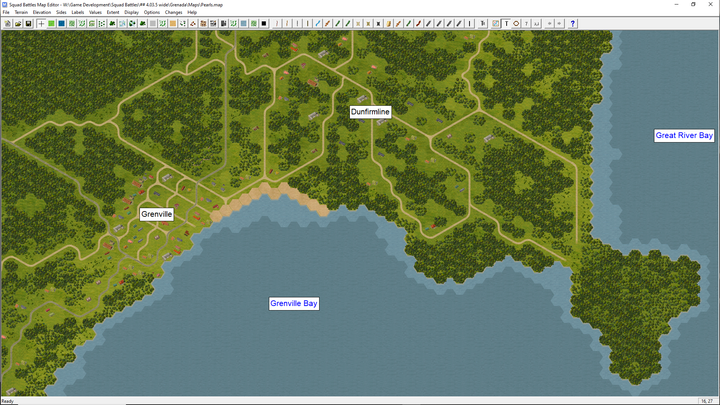
Task: Open the Changes menu
Action: click(174, 12)
